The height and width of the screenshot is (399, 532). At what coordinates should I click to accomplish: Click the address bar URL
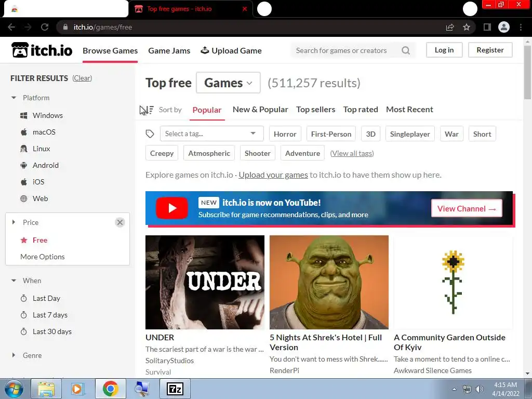[x=103, y=27]
